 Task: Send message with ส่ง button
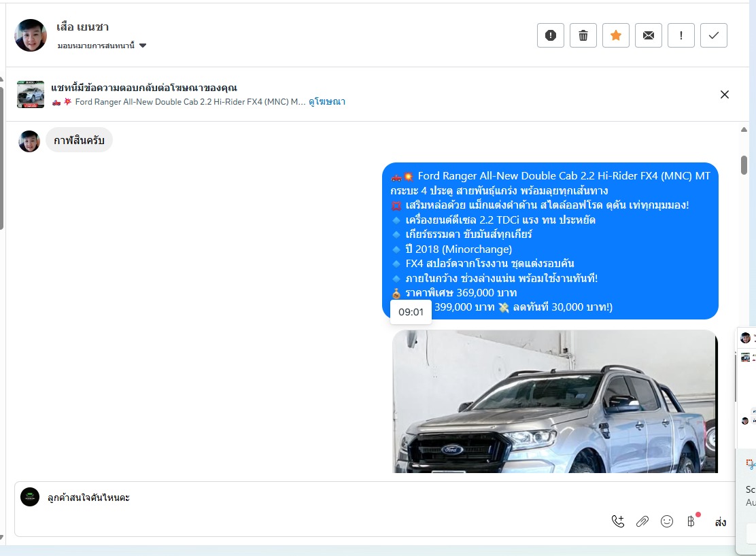pos(721,522)
